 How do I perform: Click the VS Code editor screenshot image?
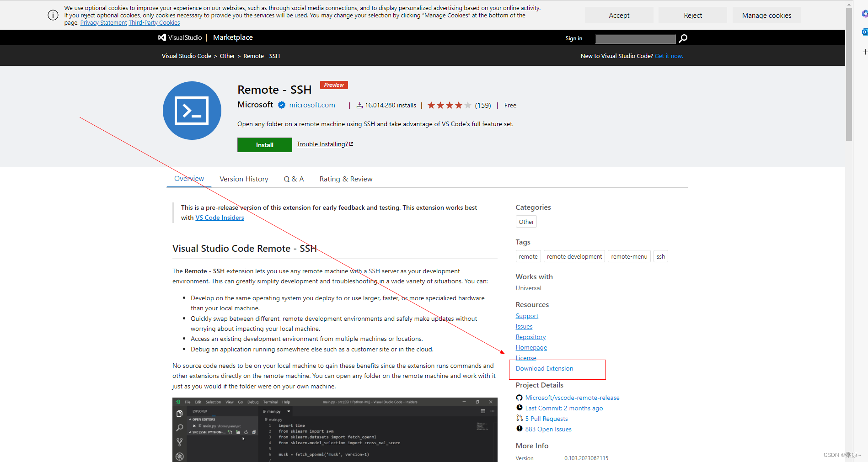point(335,430)
